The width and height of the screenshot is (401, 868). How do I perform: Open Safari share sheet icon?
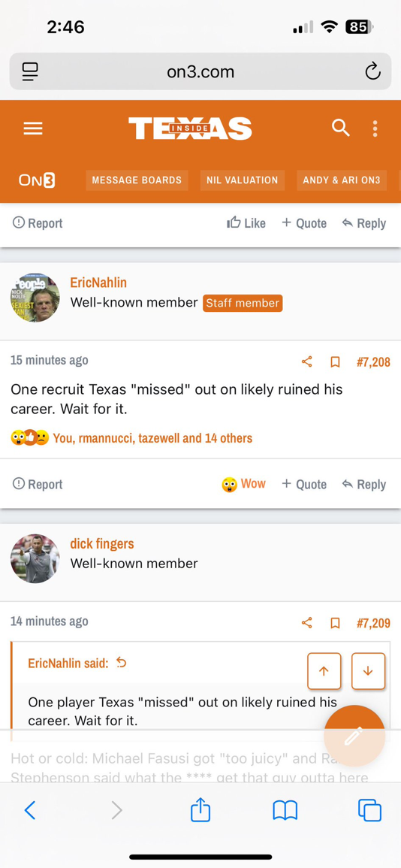tap(200, 810)
